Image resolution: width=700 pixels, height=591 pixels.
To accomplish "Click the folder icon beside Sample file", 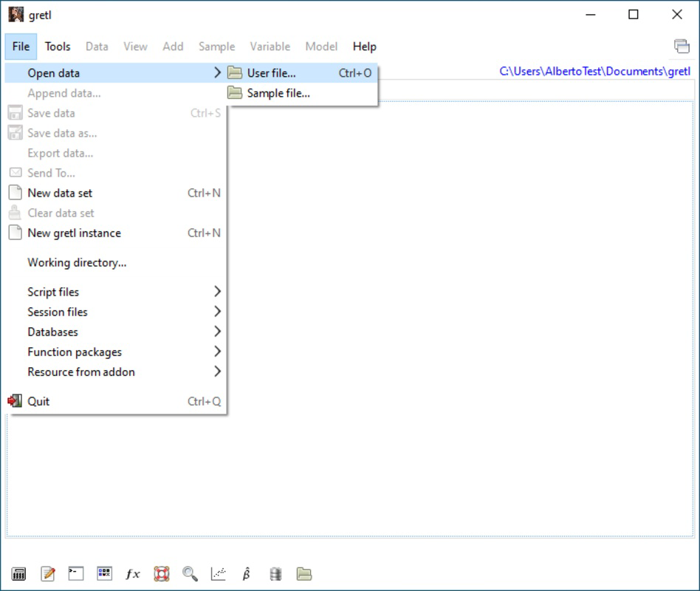I will click(235, 93).
